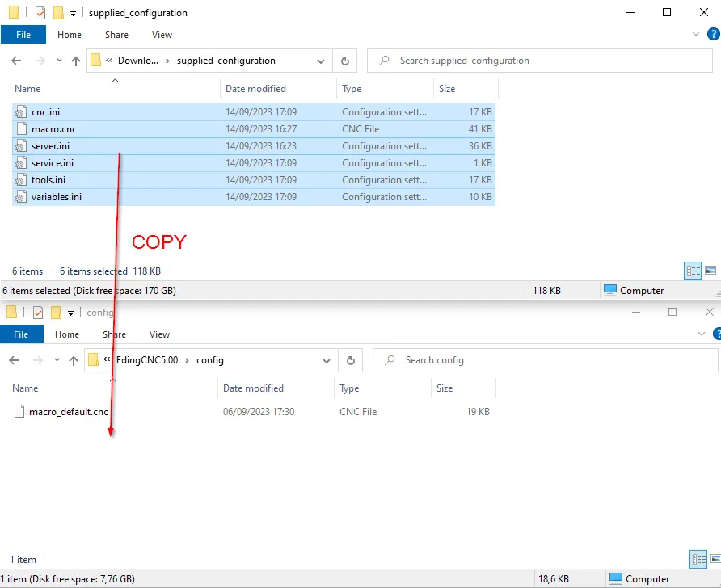This screenshot has width=721, height=588.
Task: Click folder icon in config address bar
Action: tap(93, 359)
